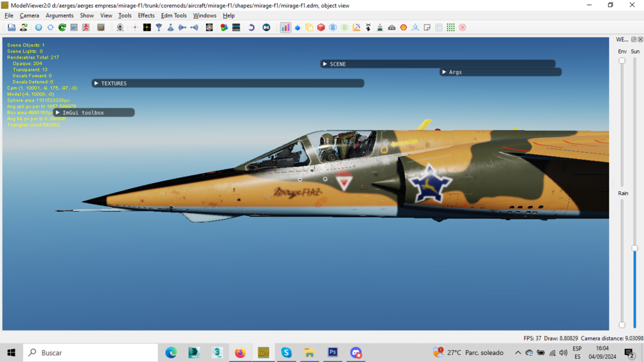Click the green dotted grid icon
644x362 pixels.
pyautogui.click(x=451, y=28)
